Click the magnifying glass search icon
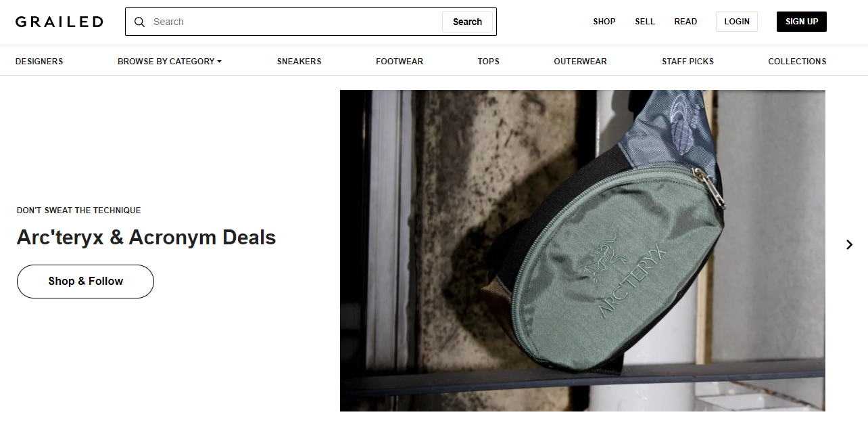This screenshot has width=868, height=423. [x=140, y=22]
